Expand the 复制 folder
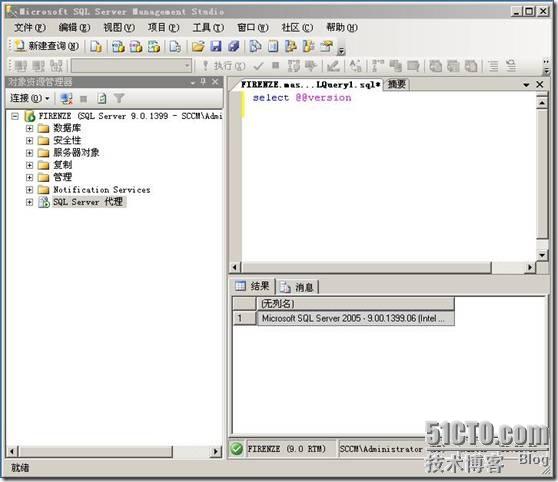The width and height of the screenshot is (558, 482). pyautogui.click(x=30, y=165)
